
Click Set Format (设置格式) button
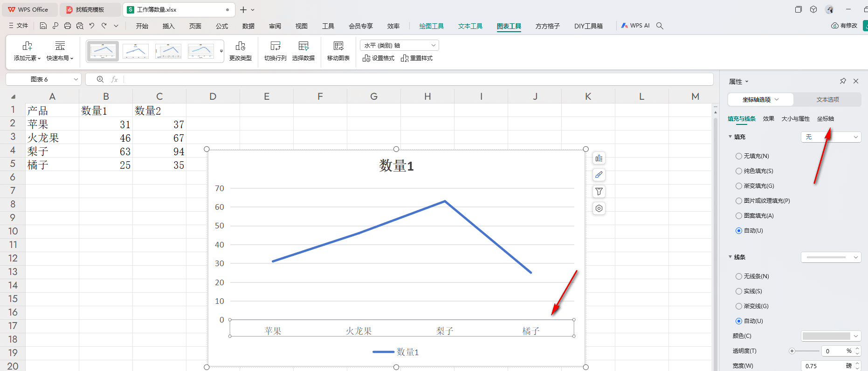coord(379,58)
